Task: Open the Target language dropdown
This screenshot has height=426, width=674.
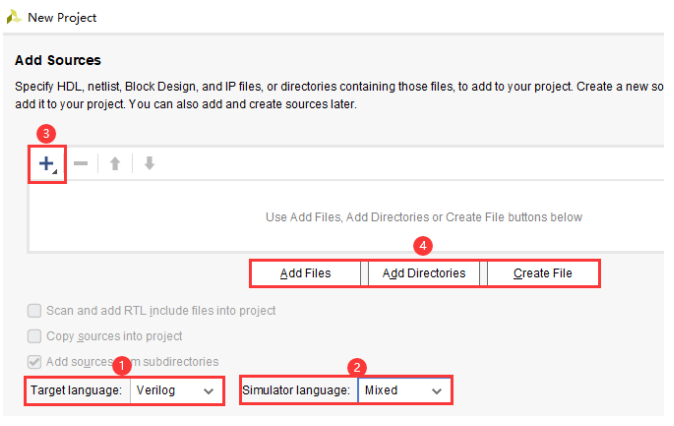Action: tap(177, 390)
